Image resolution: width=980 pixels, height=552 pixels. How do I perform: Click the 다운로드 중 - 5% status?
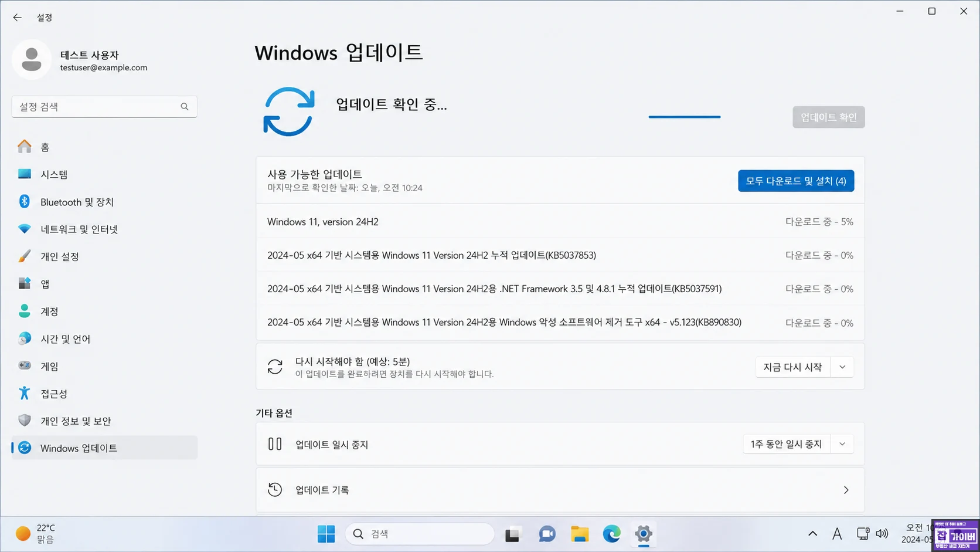(x=819, y=222)
